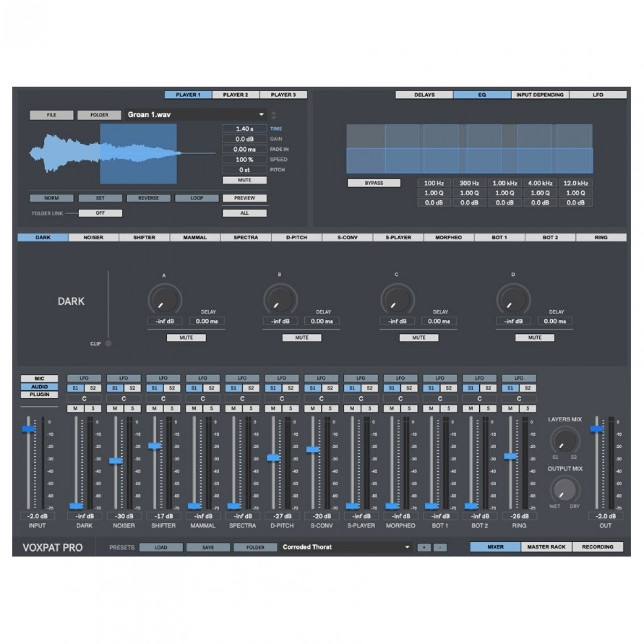This screenshot has width=644, height=644.
Task: Open the Groan 1.wav file dropdown
Action: pyautogui.click(x=261, y=115)
